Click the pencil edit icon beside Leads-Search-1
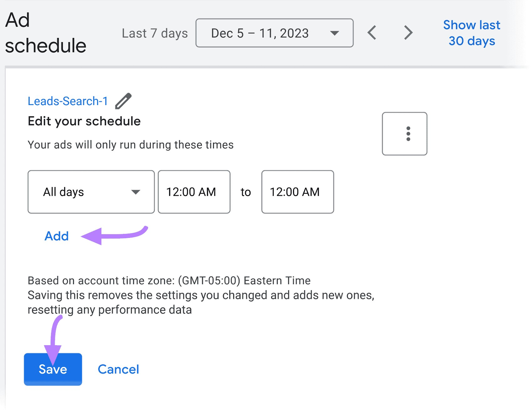 tap(123, 101)
